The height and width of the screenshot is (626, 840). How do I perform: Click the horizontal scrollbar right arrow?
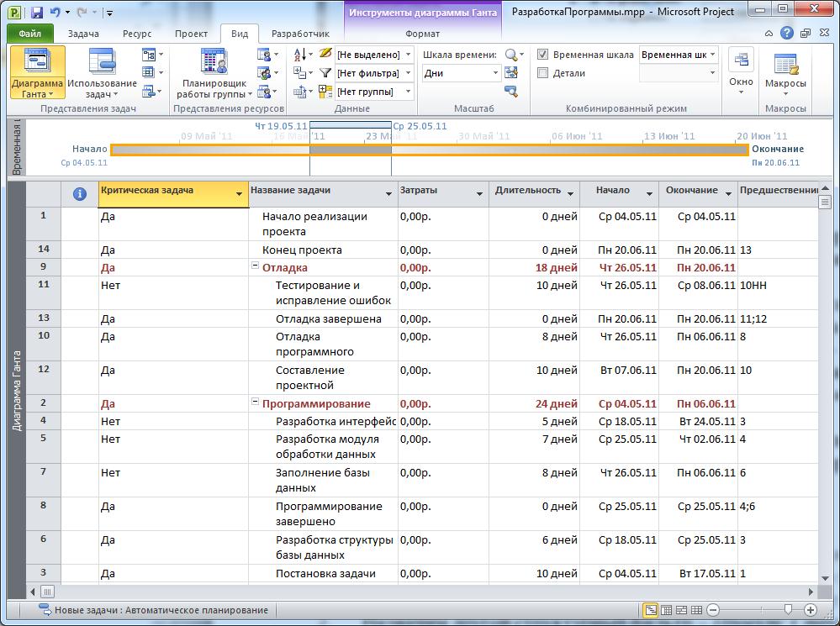pyautogui.click(x=811, y=592)
